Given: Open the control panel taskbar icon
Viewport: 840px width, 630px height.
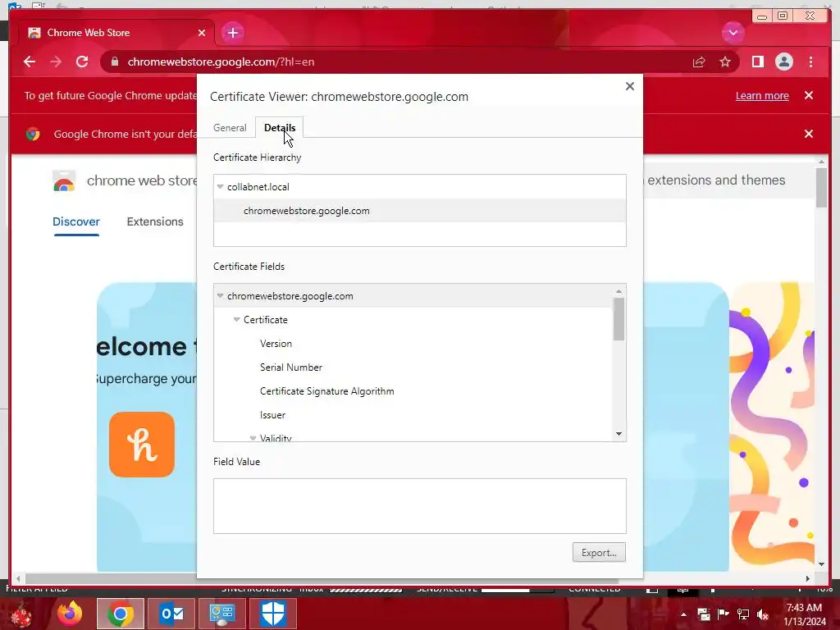Looking at the screenshot, I should (x=221, y=614).
